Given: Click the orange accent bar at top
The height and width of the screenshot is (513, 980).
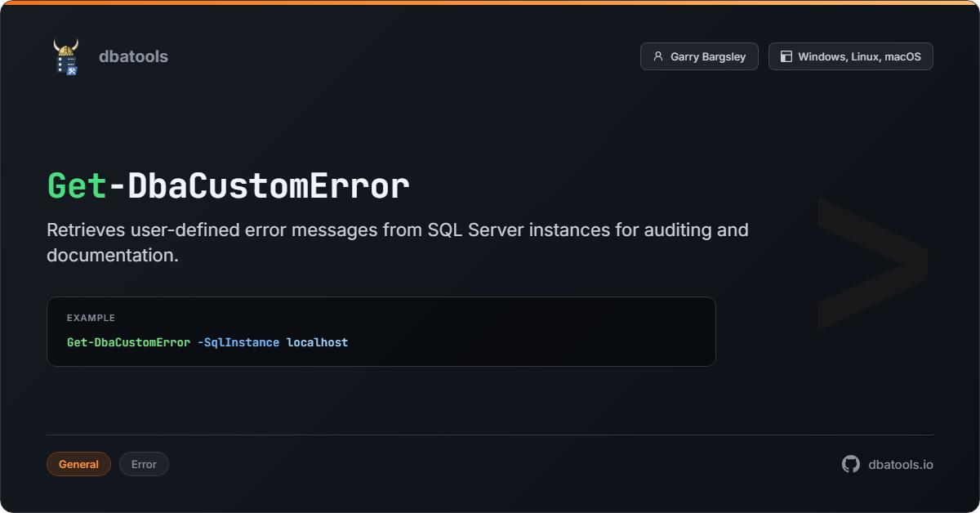Looking at the screenshot, I should point(490,2).
